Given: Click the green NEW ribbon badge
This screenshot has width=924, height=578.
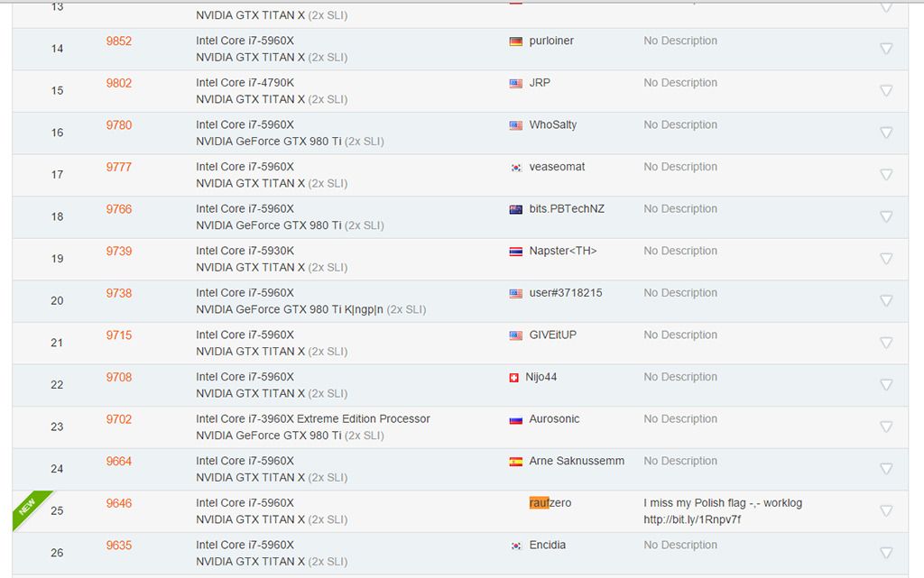Looking at the screenshot, I should pos(27,510).
